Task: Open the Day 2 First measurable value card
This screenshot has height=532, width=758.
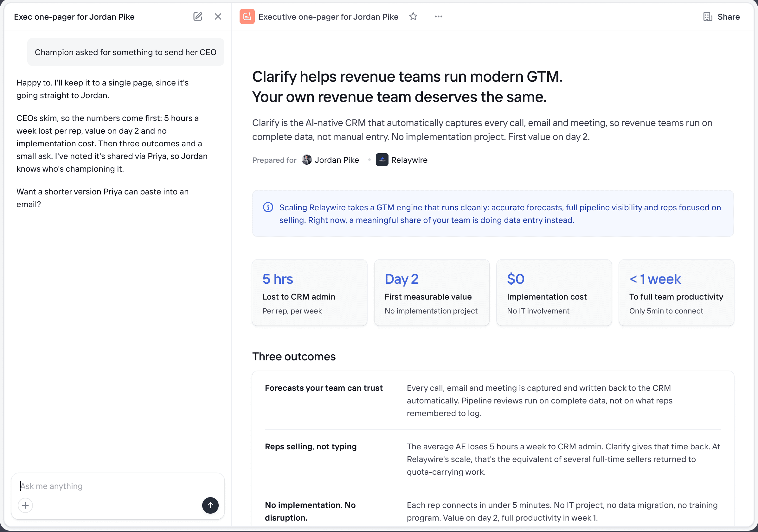Action: pos(432,293)
